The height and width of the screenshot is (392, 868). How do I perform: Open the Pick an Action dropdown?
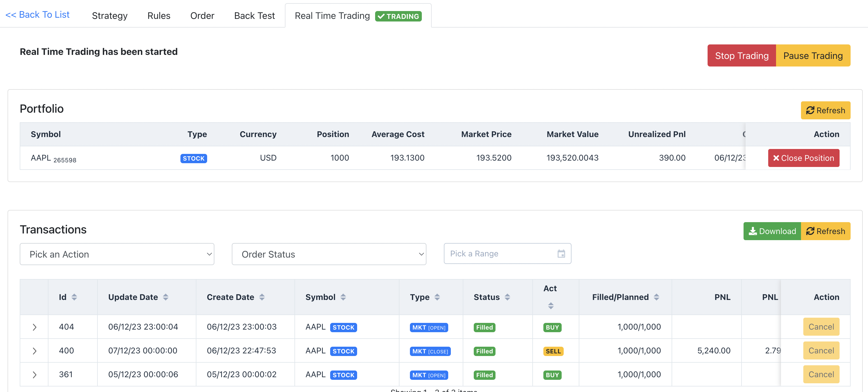point(117,254)
